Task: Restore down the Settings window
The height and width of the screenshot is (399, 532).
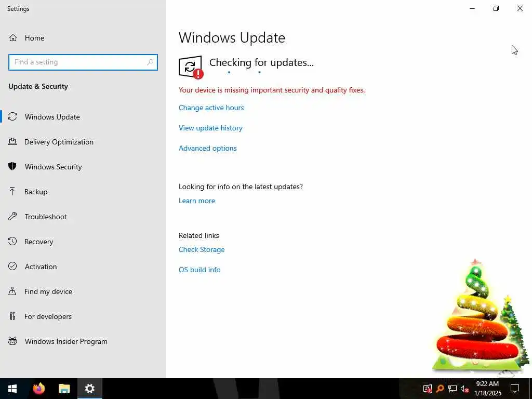Action: [x=496, y=8]
